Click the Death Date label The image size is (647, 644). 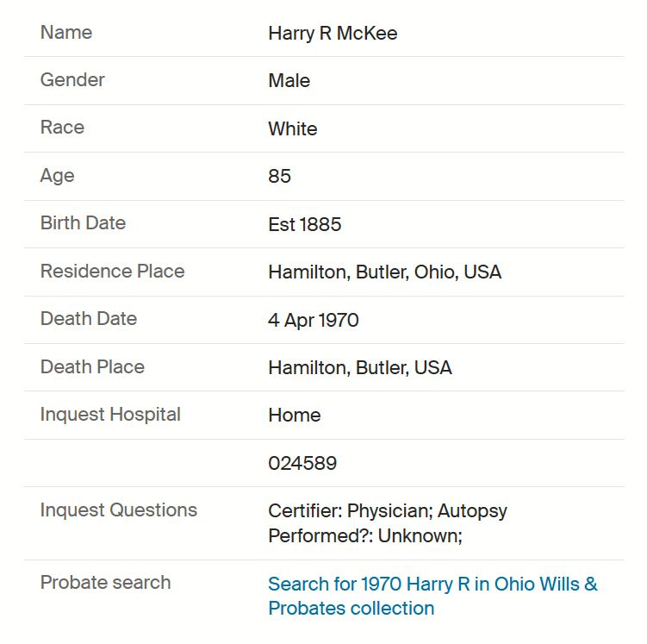[x=88, y=319]
